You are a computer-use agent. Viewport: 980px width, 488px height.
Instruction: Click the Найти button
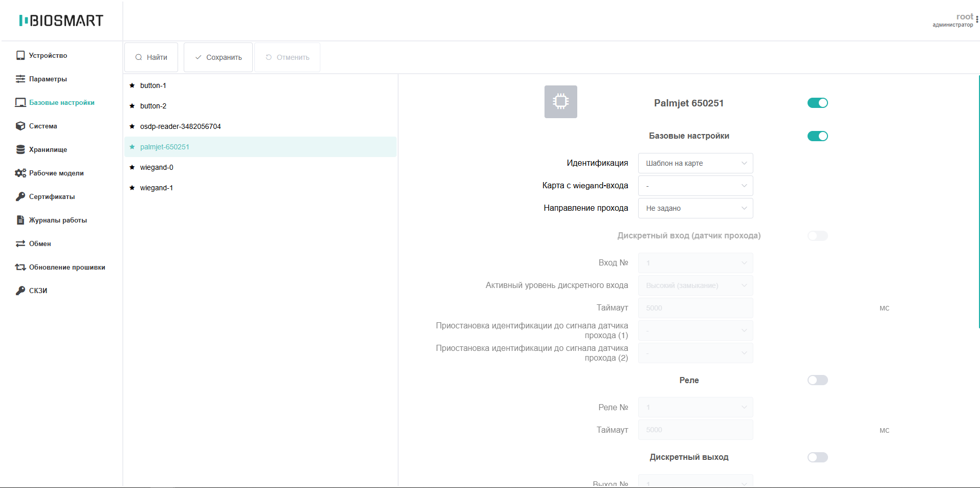(151, 57)
